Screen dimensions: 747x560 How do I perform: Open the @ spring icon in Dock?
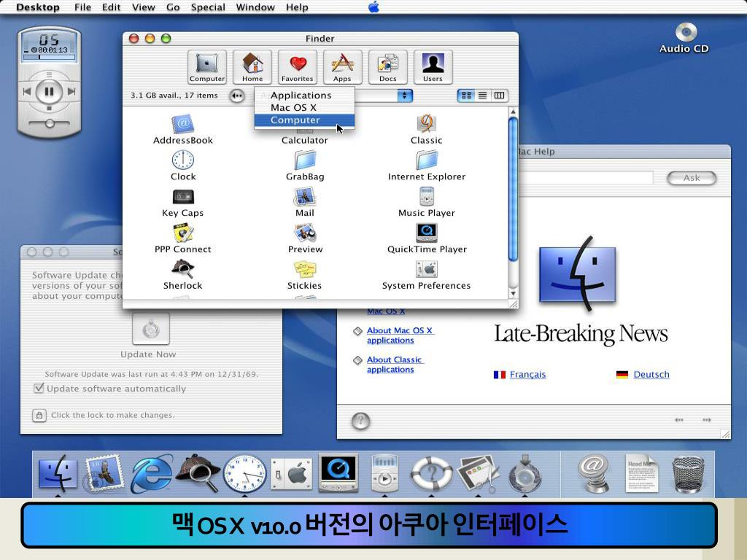pyautogui.click(x=592, y=473)
